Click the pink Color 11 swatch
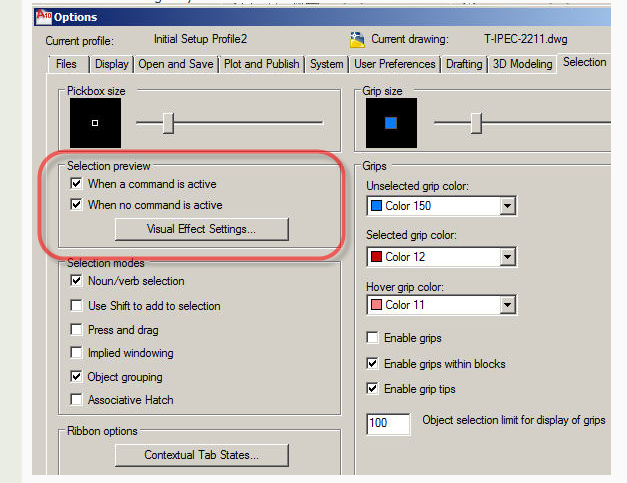Viewport: 627px width, 483px height. pyautogui.click(x=377, y=305)
